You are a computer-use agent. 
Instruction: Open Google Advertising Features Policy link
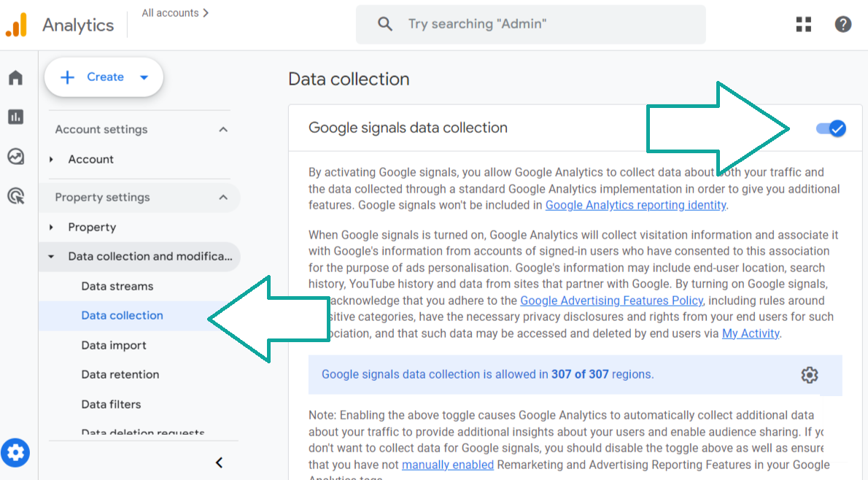tap(612, 301)
